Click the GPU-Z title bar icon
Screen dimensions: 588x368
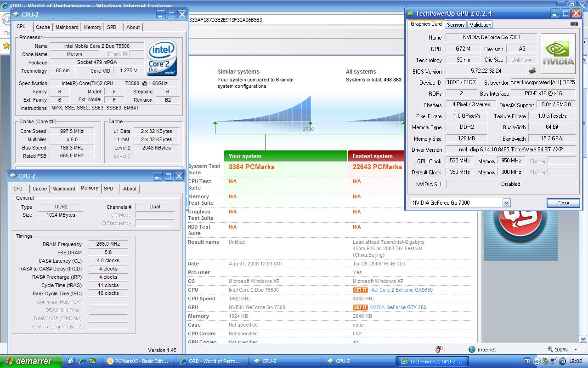(411, 13)
